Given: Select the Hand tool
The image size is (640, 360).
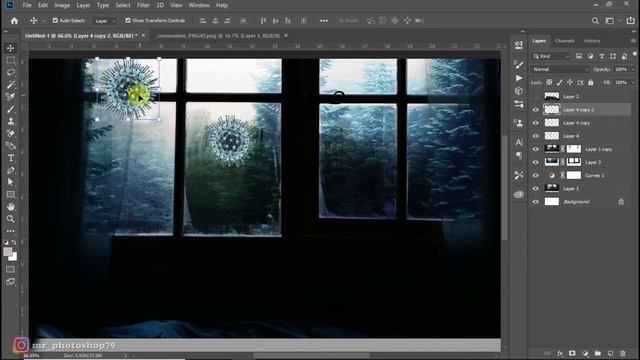Looking at the screenshot, I should (11, 207).
